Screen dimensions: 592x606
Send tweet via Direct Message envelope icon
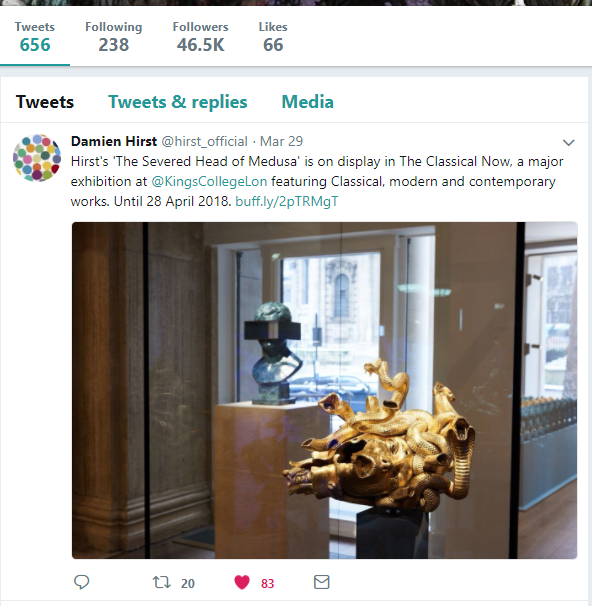click(x=322, y=582)
